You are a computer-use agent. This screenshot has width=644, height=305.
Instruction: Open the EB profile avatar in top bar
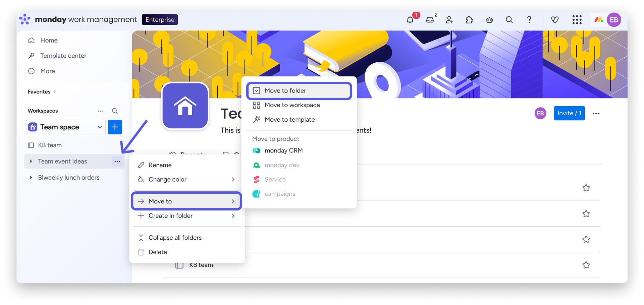tap(614, 20)
